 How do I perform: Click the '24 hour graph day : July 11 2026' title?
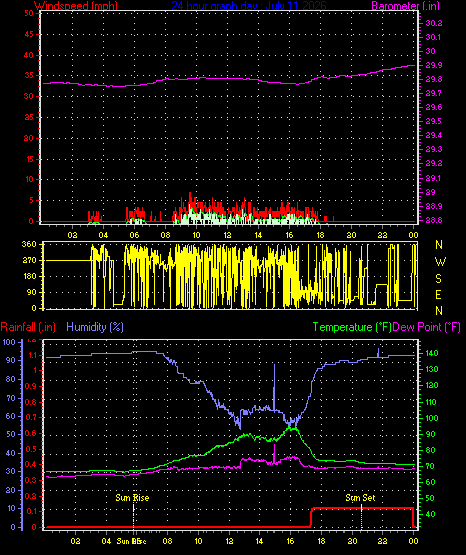pyautogui.click(x=249, y=6)
